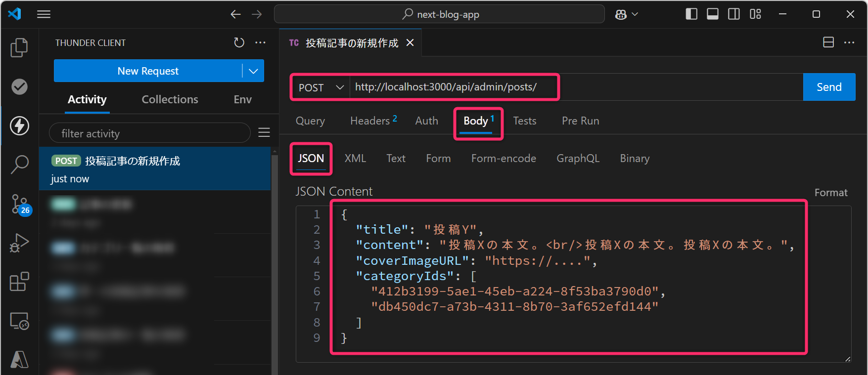
Task: Toggle the primary side bar layout
Action: tap(691, 14)
